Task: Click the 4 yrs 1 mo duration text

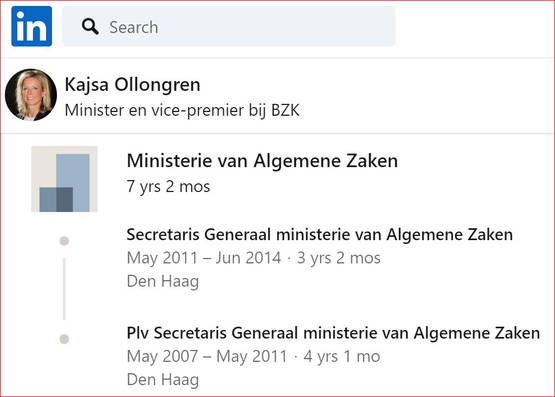Action: [342, 356]
